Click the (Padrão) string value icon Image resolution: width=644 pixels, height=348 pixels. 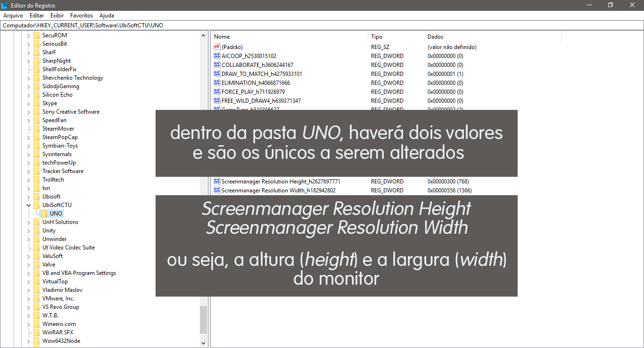click(x=217, y=47)
